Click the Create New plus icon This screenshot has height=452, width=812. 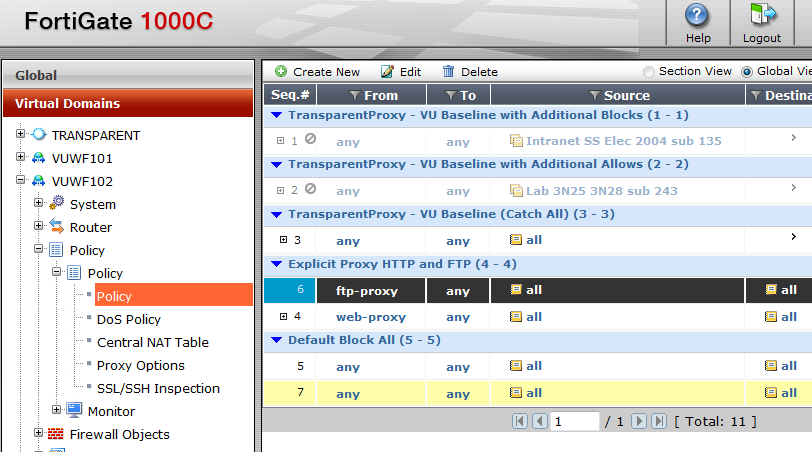(x=281, y=71)
